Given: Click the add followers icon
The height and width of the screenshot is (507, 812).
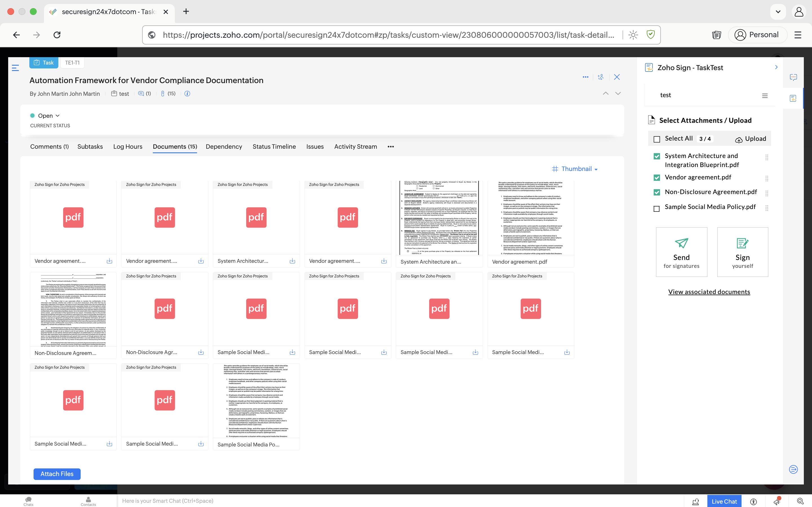Looking at the screenshot, I should (x=601, y=77).
